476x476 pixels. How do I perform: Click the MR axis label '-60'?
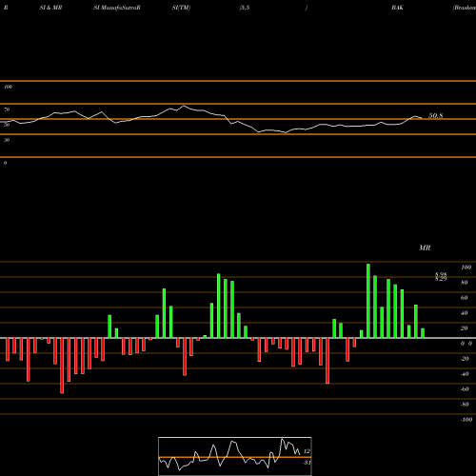(x=465, y=389)
